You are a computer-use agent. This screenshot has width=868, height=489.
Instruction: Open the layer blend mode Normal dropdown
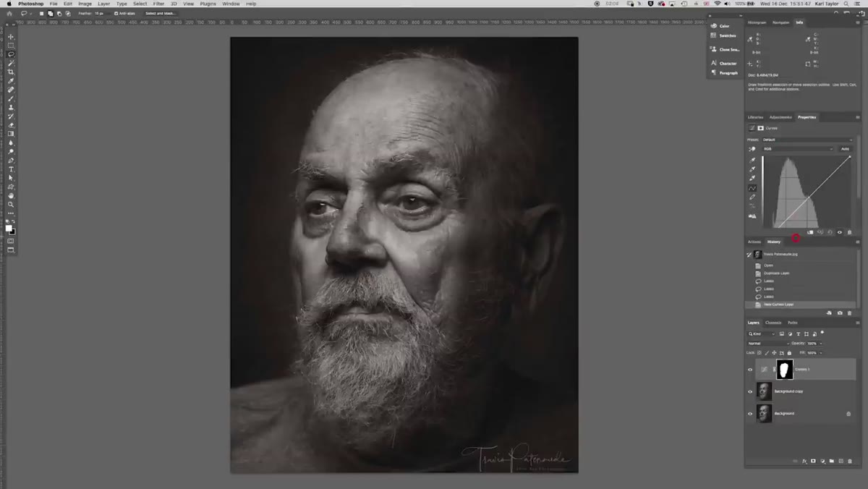(767, 343)
